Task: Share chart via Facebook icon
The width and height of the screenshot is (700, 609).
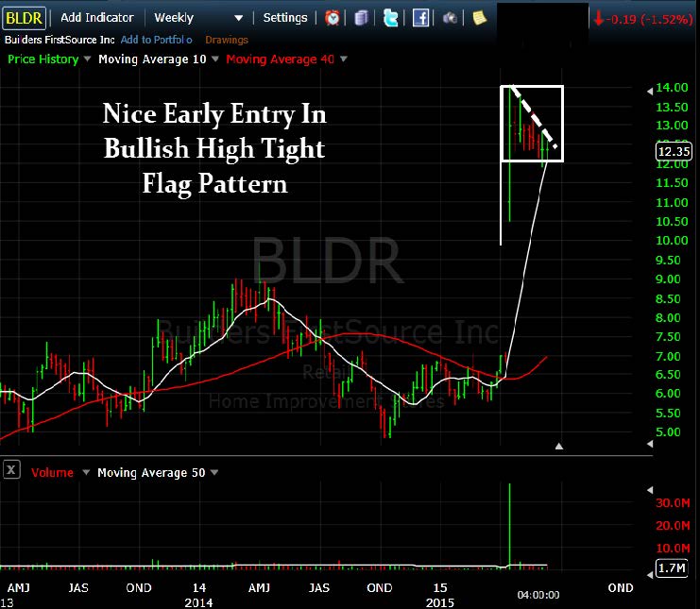Action: (x=420, y=18)
